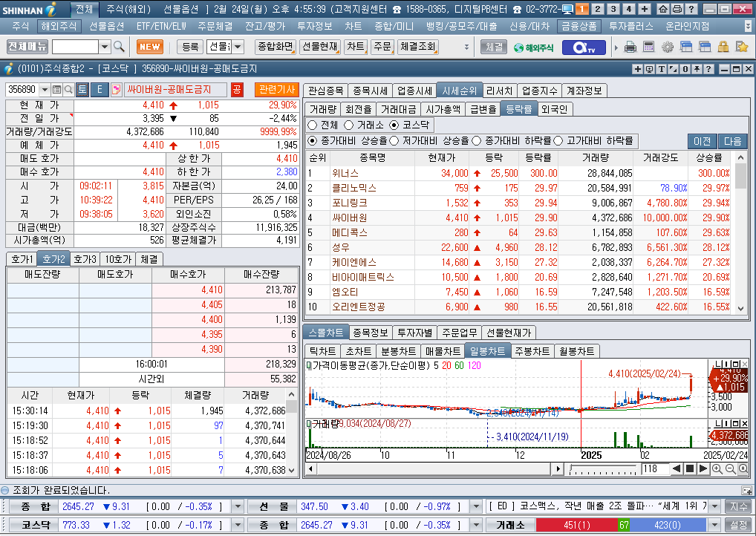Screen dimensions: 756x536
Task: Click the magnifier search icon beside menu input
Action: 119,47
